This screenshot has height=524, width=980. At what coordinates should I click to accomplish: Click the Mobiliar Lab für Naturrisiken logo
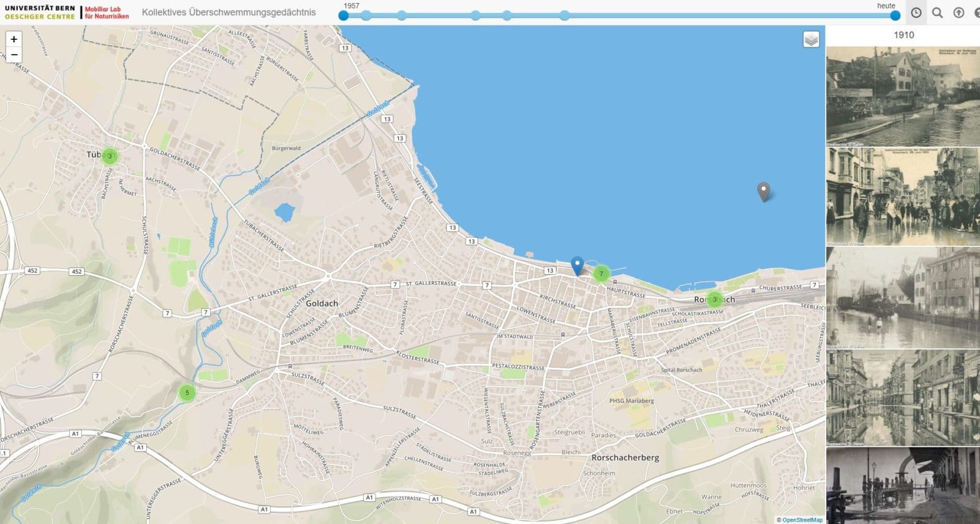[x=107, y=12]
